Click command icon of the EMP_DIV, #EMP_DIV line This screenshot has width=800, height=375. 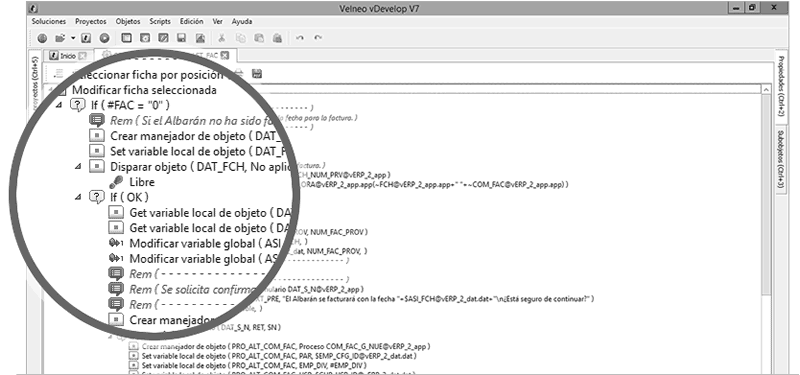(x=134, y=365)
